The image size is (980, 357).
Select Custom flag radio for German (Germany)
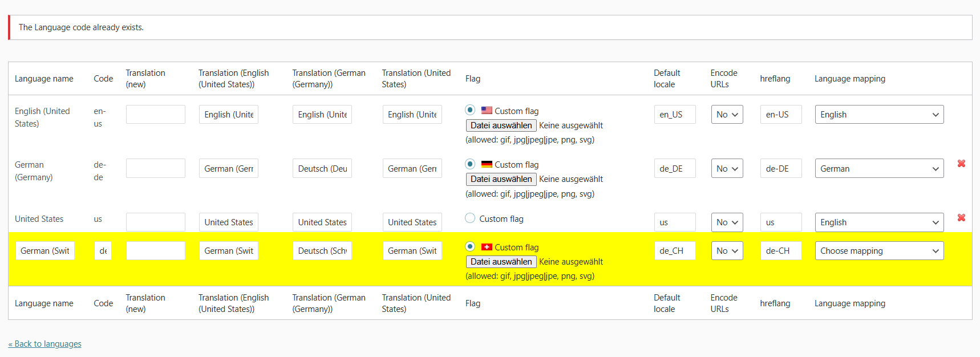click(470, 164)
